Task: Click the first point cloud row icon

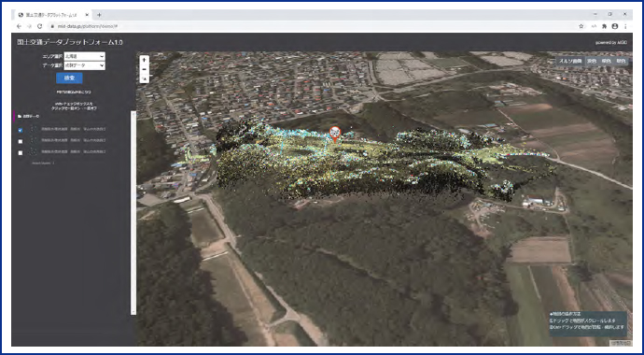Action: pos(34,130)
